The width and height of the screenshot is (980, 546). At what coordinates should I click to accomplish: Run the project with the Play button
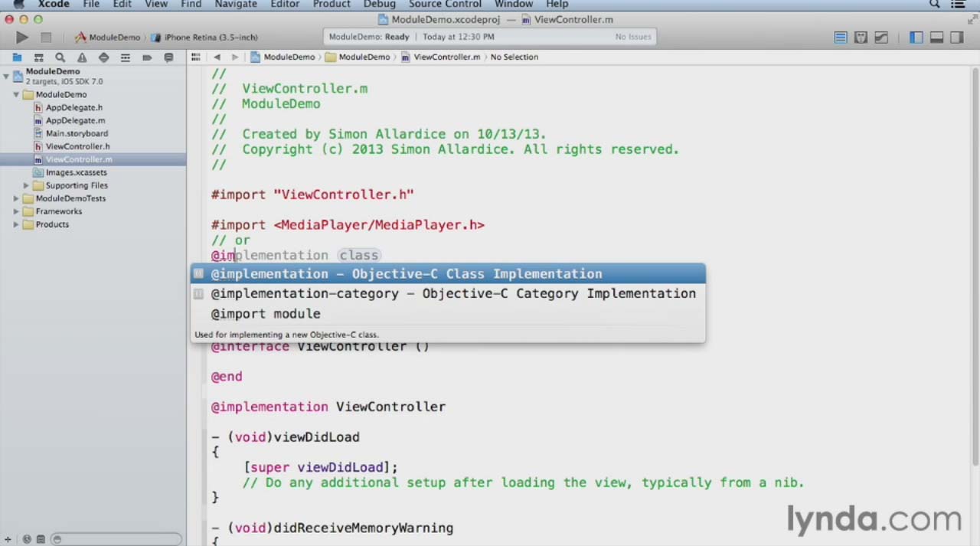pyautogui.click(x=21, y=37)
